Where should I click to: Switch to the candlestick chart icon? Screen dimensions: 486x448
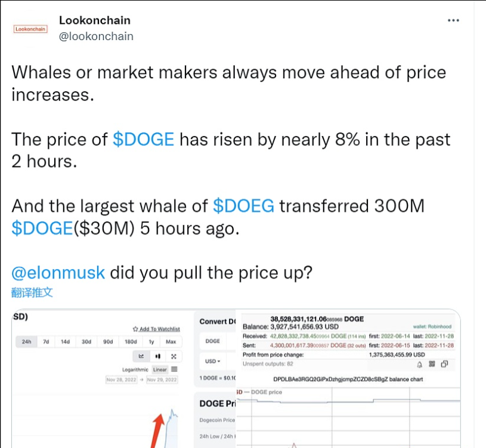pos(158,356)
